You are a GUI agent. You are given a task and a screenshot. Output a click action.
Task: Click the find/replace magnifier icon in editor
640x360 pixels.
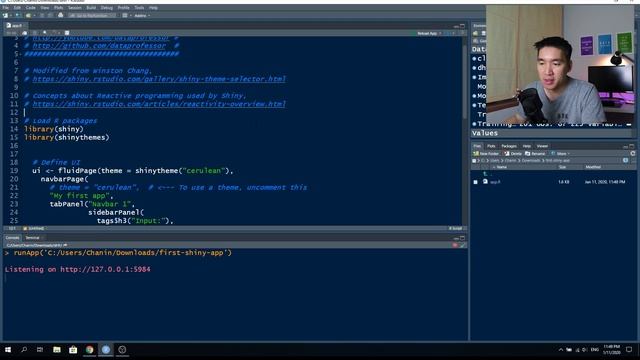tap(44, 33)
